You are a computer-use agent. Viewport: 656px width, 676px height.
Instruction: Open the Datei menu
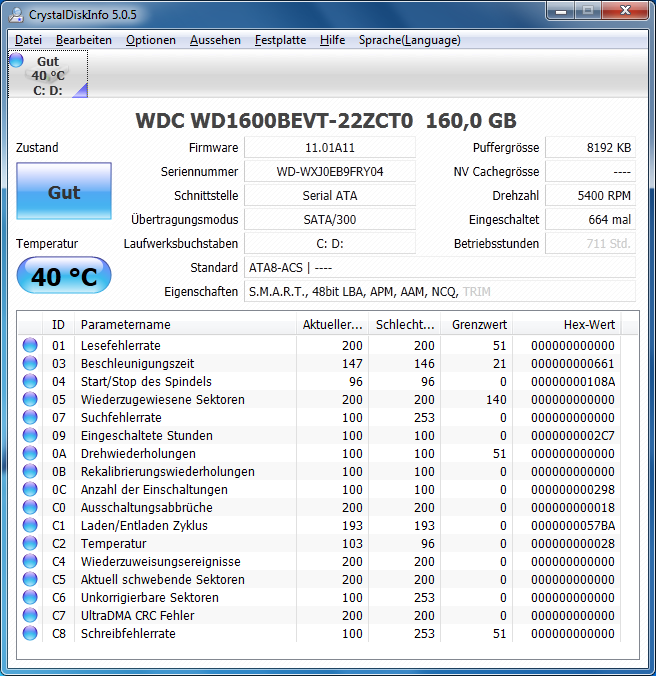(28, 40)
